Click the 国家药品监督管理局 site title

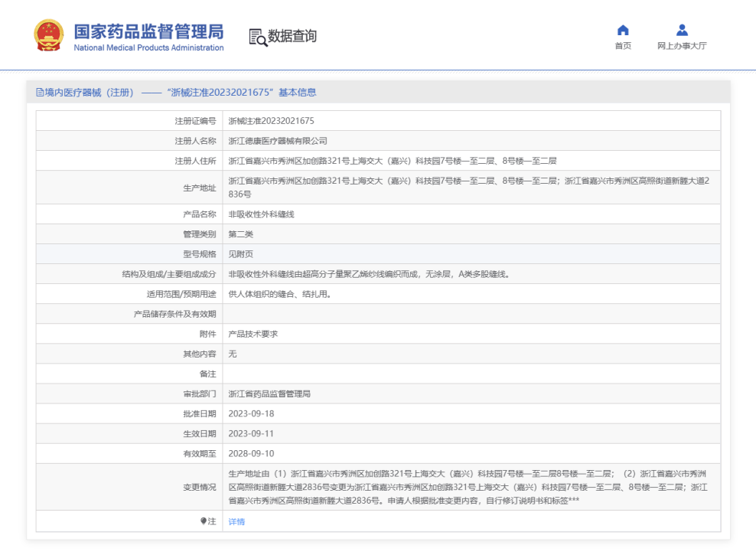[148, 31]
